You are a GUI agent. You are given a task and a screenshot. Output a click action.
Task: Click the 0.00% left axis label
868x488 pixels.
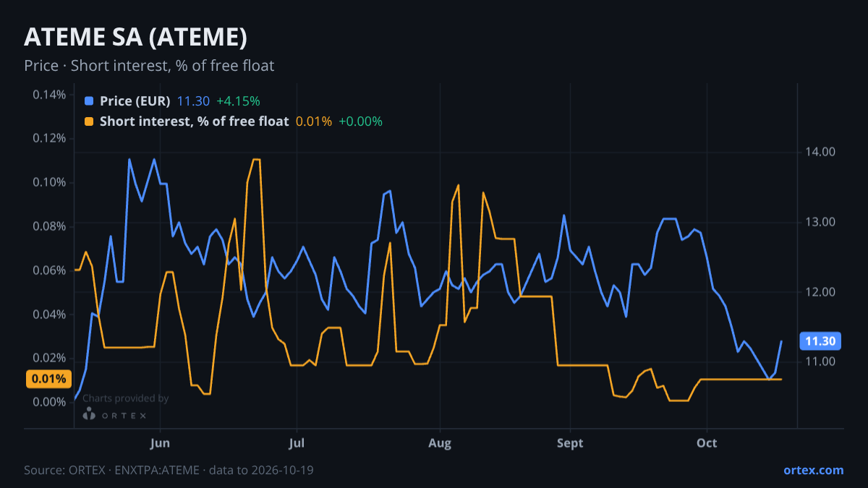[x=49, y=402]
